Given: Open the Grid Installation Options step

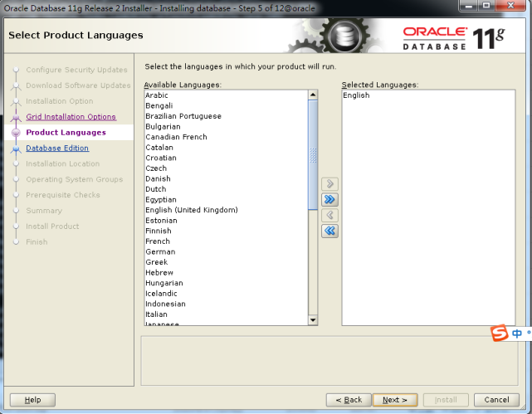Looking at the screenshot, I should [x=71, y=117].
